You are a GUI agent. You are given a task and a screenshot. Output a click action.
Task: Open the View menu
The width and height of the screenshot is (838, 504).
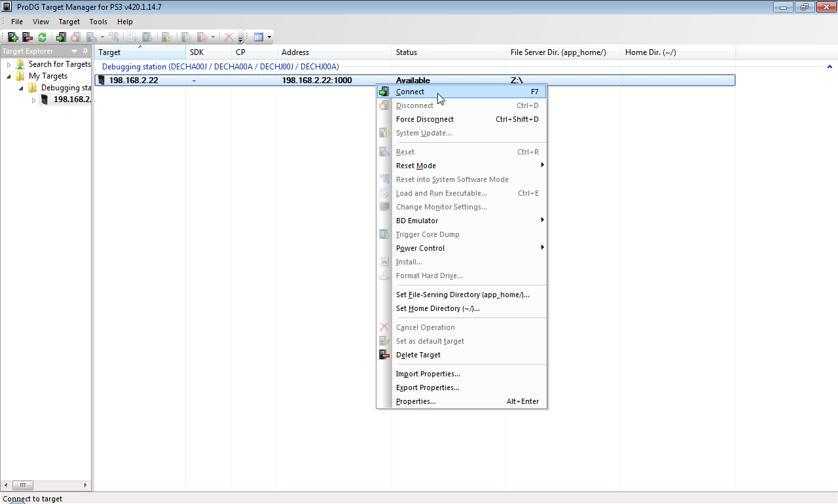click(x=41, y=22)
